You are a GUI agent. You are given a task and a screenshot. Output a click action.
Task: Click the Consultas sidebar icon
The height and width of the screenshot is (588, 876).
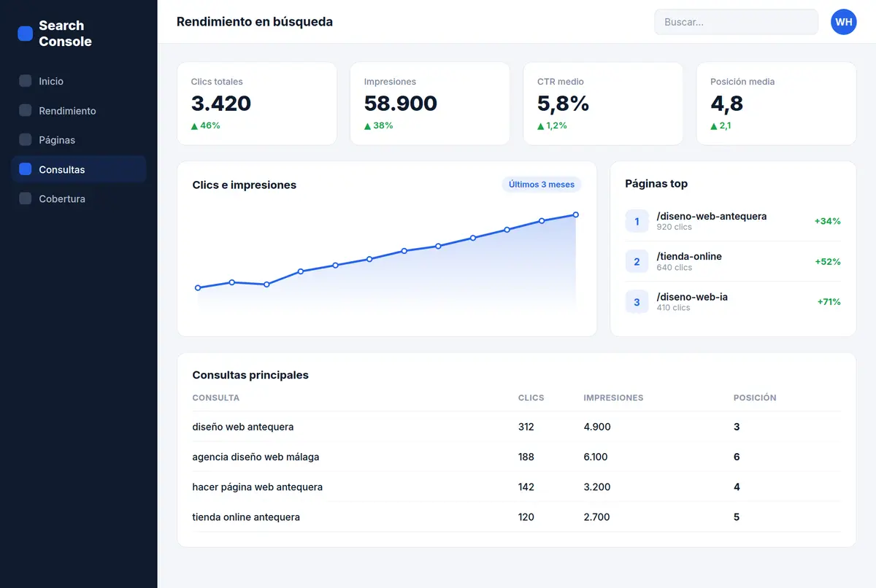click(x=25, y=169)
